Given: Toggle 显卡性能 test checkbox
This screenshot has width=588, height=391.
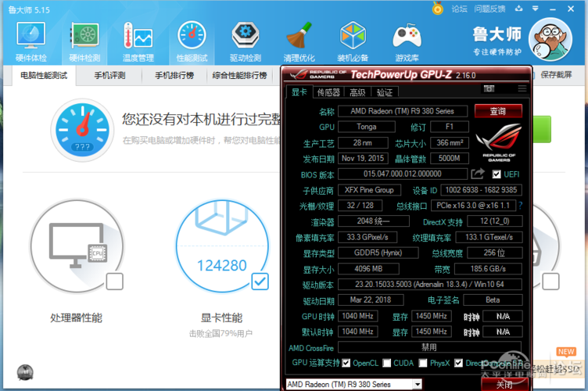Looking at the screenshot, I should point(260,282).
